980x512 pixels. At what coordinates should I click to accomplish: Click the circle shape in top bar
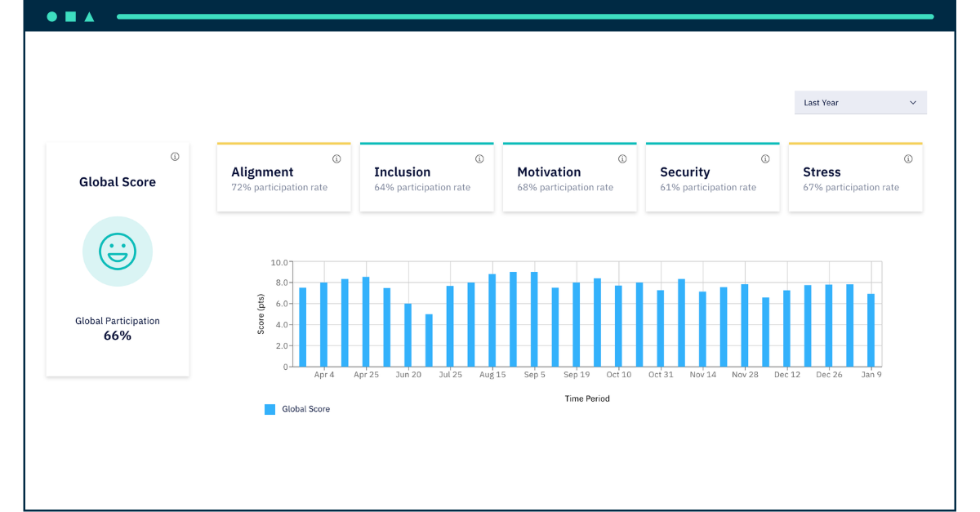click(52, 16)
